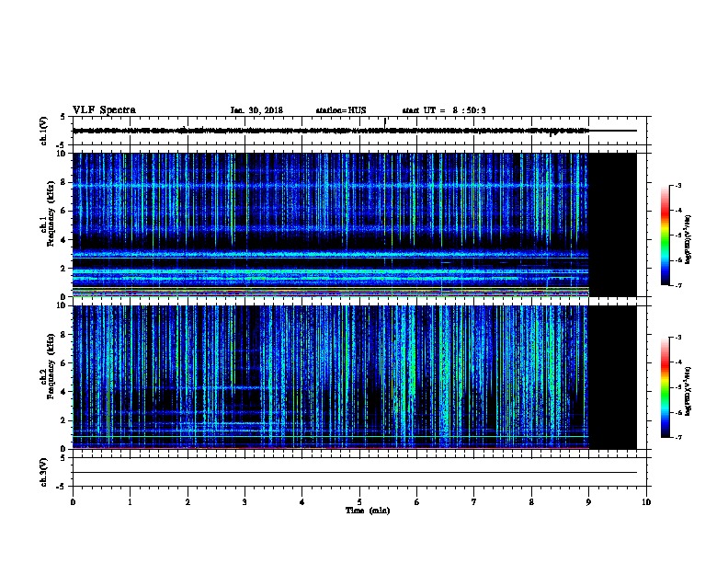The width and height of the screenshot is (728, 563).
Task: Click the "6" kHz tick of ch.2 frequency axis
Action: click(63, 363)
